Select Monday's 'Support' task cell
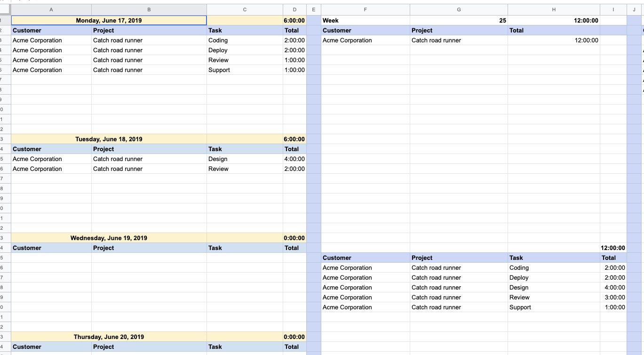The height and width of the screenshot is (355, 644). point(245,70)
